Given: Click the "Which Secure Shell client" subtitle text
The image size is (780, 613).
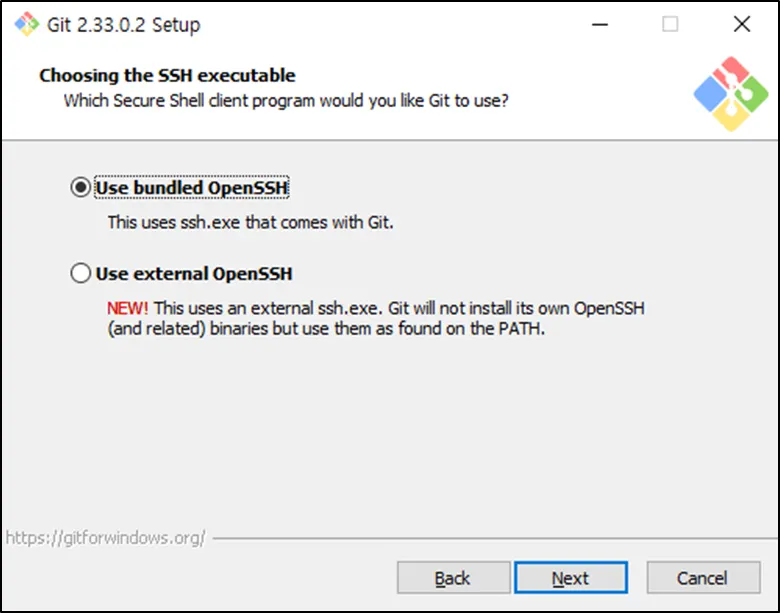Looking at the screenshot, I should pyautogui.click(x=286, y=100).
